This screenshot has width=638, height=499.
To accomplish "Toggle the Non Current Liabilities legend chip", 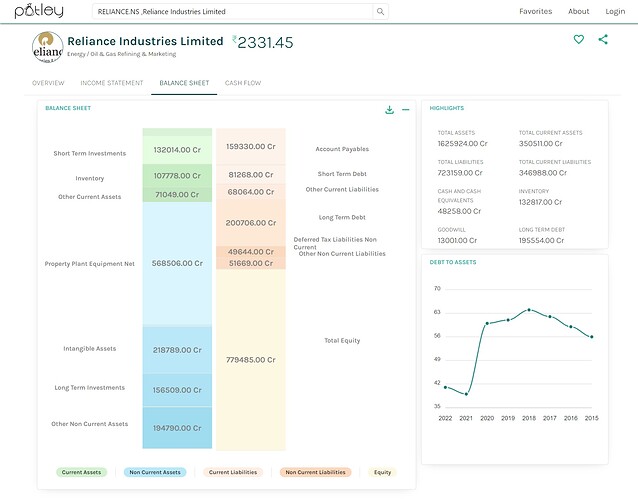I will [x=315, y=472].
